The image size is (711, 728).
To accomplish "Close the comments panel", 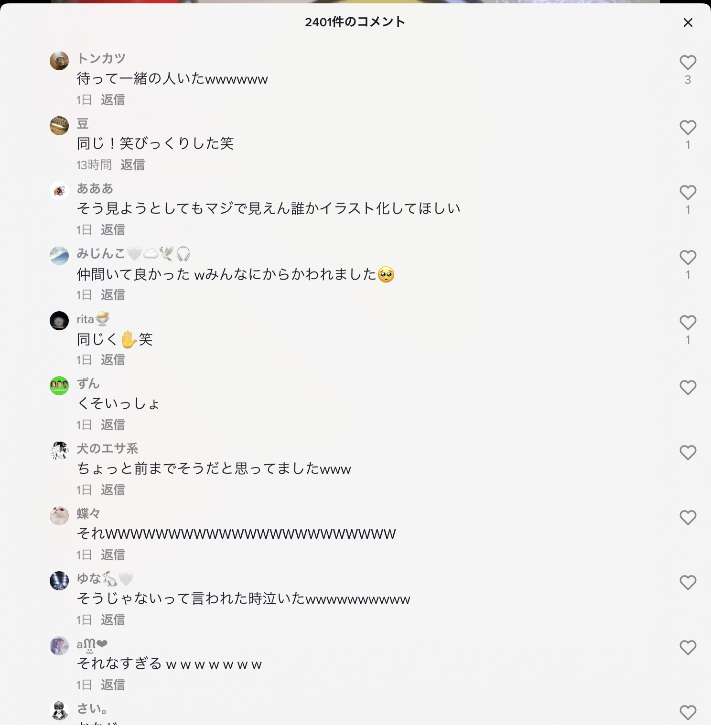I will tap(688, 22).
